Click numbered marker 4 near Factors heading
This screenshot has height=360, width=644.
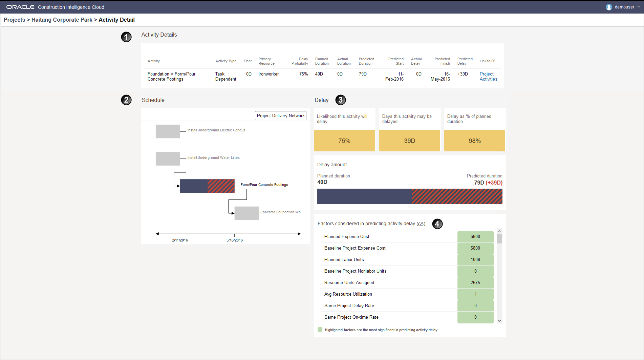(x=437, y=224)
